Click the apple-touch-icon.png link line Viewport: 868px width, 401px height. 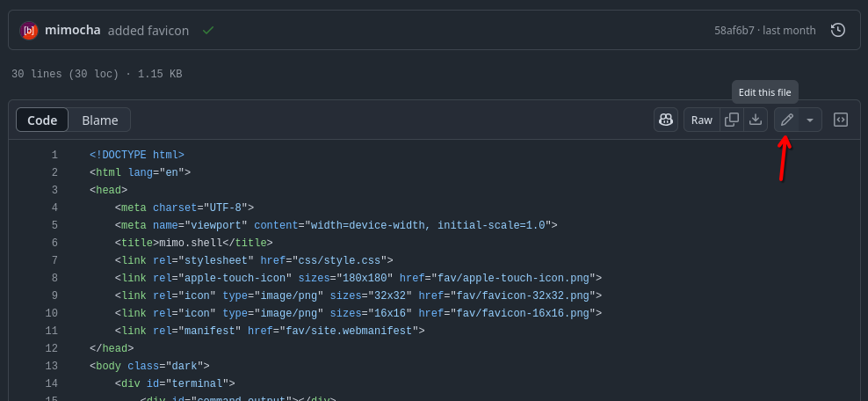click(x=358, y=278)
